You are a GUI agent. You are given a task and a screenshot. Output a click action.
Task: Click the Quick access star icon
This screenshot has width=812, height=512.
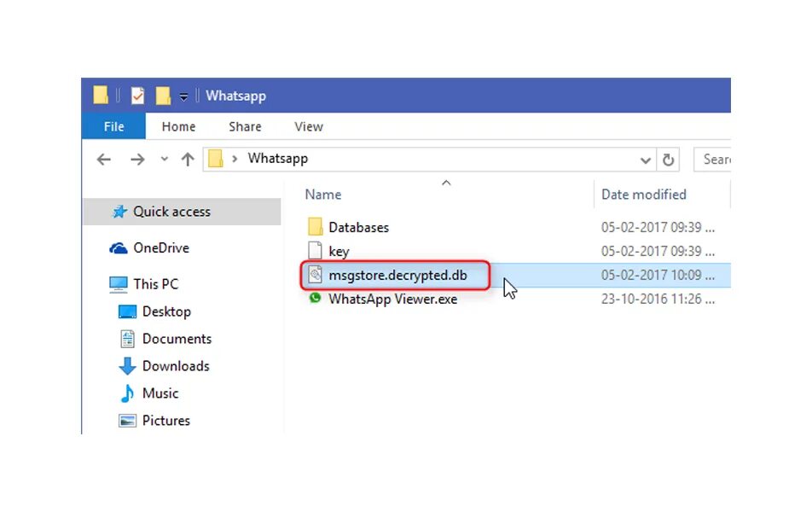[x=120, y=212]
